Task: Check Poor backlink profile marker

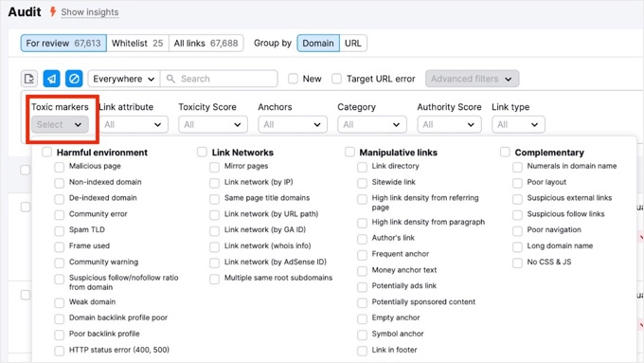Action: (59, 335)
